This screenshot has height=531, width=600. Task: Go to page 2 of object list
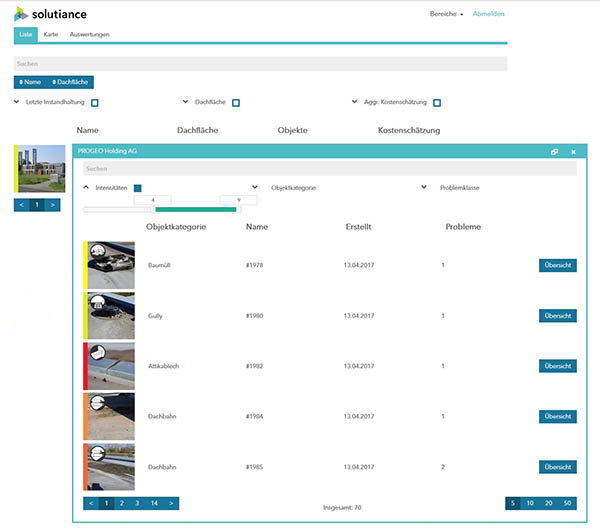tap(122, 503)
